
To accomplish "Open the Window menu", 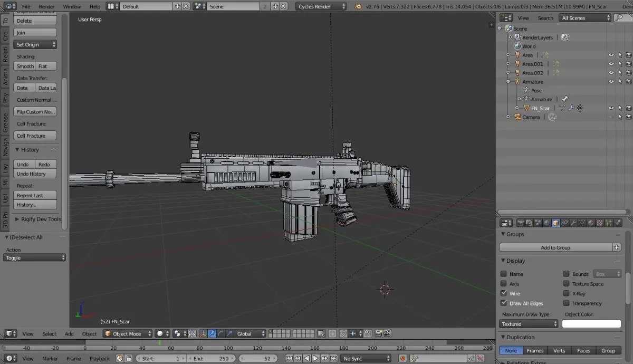I will tap(72, 6).
